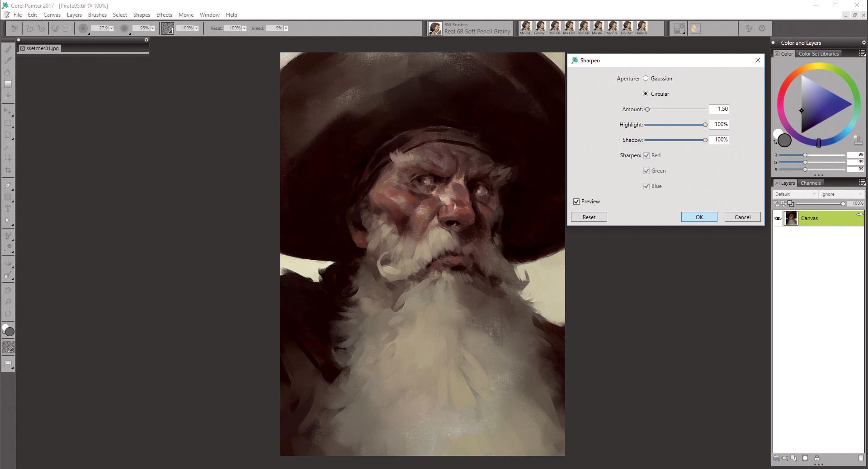Toggle the Red sharpen checkbox
This screenshot has height=469, width=868.
pos(646,155)
